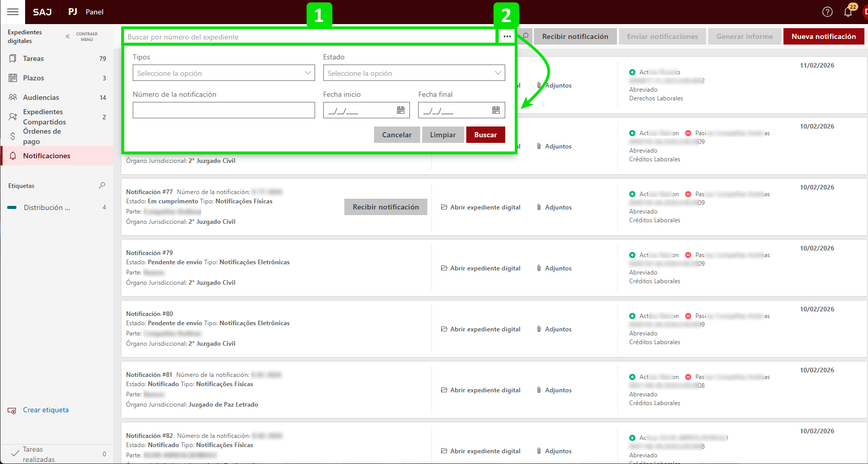Expand the Tipos dropdown

(x=223, y=73)
